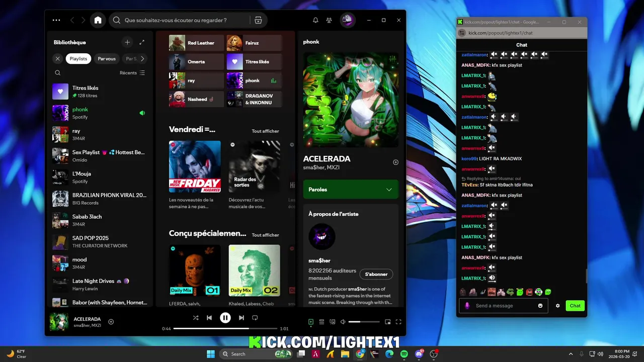Viewport: 644px width, 362px height.
Task: Adjust the Spotify volume slider
Action: click(x=364, y=322)
